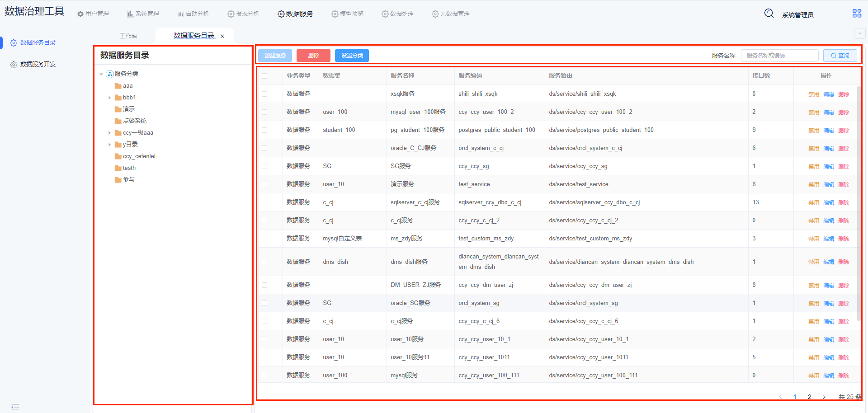
Task: Click the 设置分类 button
Action: tap(352, 56)
